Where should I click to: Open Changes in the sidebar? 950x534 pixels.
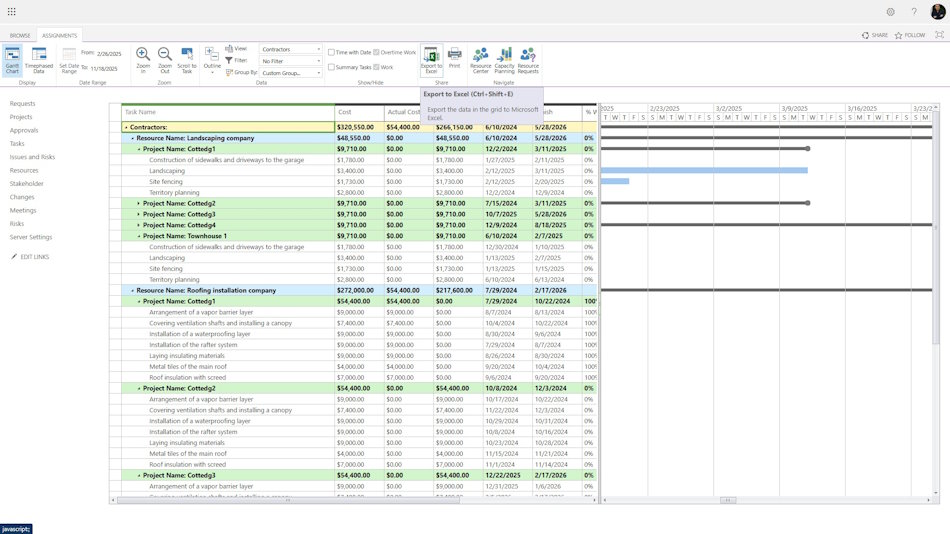22,197
